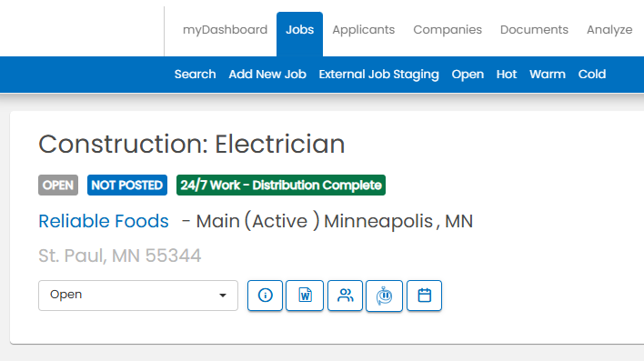Screen dimensions: 644x361
Task: Open External Job Staging submenu item
Action: click(x=379, y=75)
